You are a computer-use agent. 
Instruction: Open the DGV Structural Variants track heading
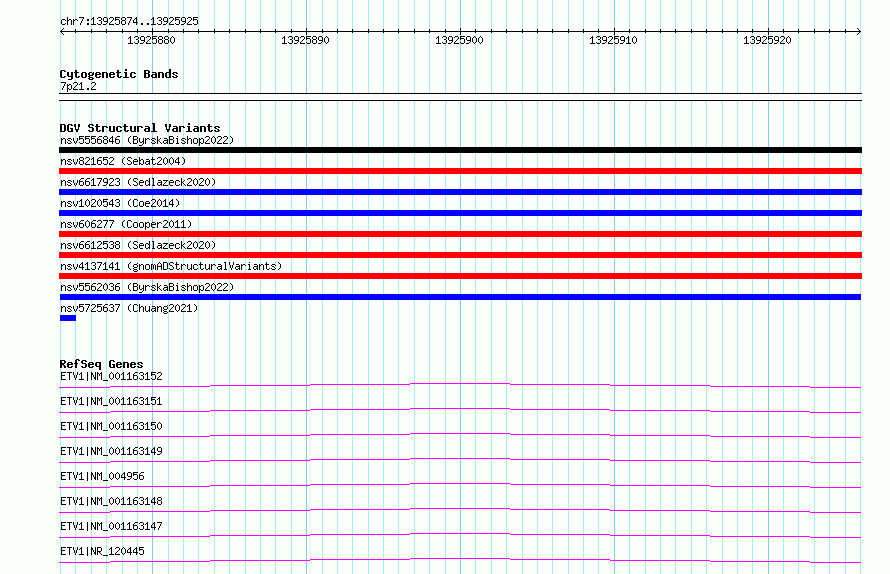140,128
